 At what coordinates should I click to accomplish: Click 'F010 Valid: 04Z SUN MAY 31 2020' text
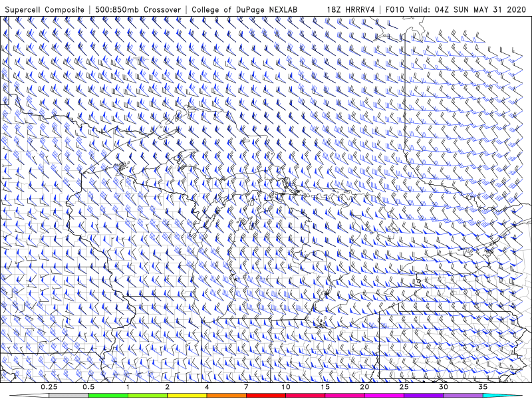click(x=456, y=9)
